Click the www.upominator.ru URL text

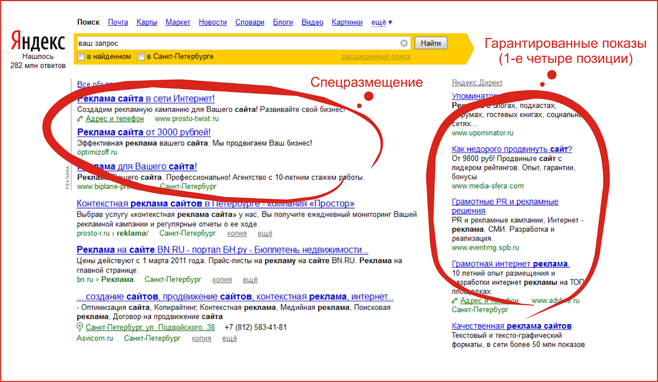483,133
